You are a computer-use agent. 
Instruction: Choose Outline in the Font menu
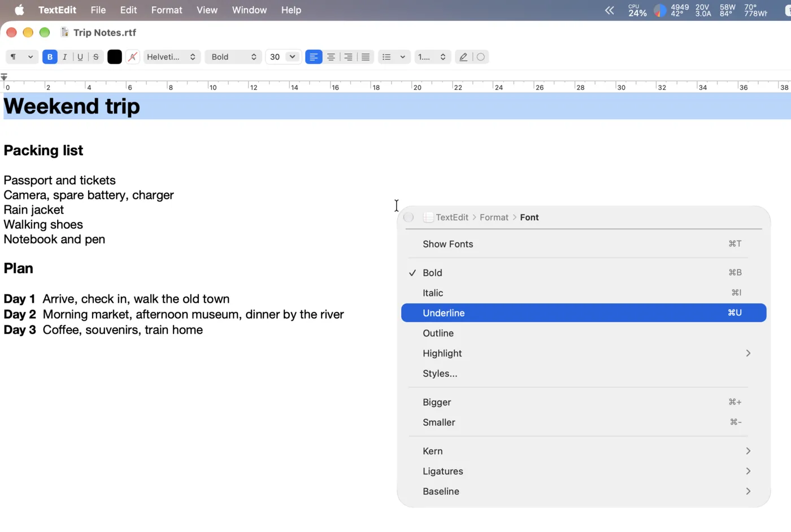(x=584, y=333)
